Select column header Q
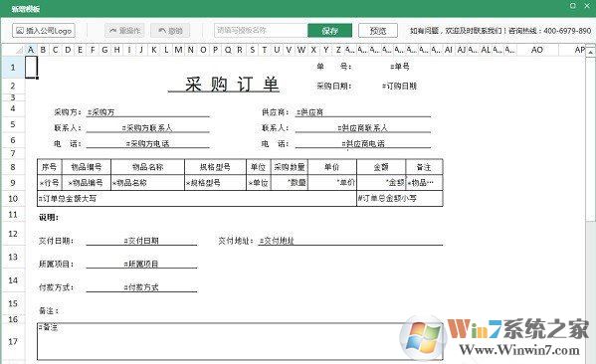596x364 pixels. click(228, 50)
